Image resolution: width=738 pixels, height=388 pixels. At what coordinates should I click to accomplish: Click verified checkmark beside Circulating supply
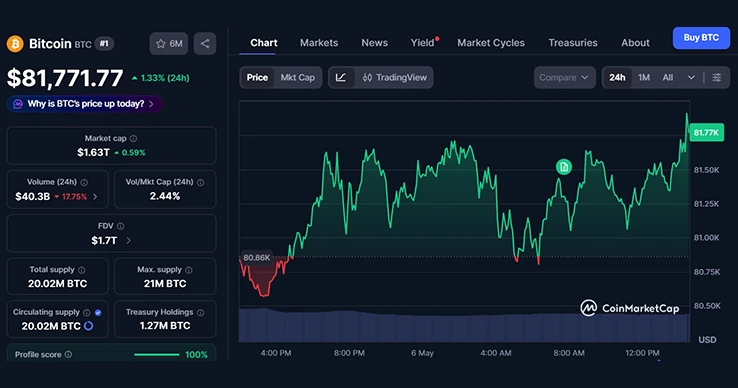pos(98,312)
